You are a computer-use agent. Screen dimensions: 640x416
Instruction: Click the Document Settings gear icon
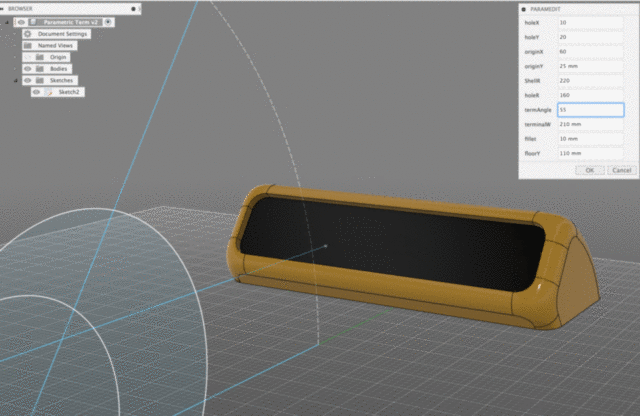28,34
